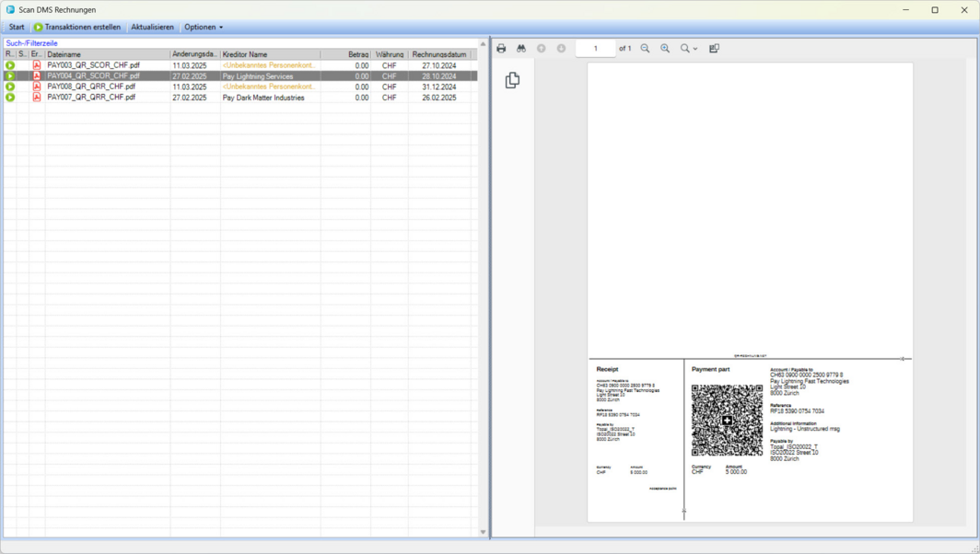980x554 pixels.
Task: Open search with the binoculars icon
Action: [x=521, y=49]
